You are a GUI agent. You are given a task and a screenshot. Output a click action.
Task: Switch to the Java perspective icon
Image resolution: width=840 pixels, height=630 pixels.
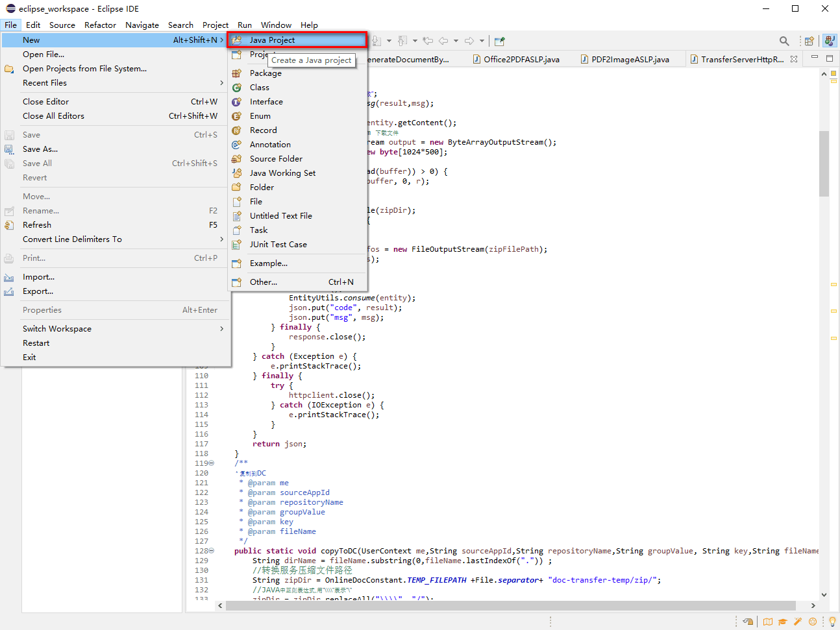click(830, 40)
